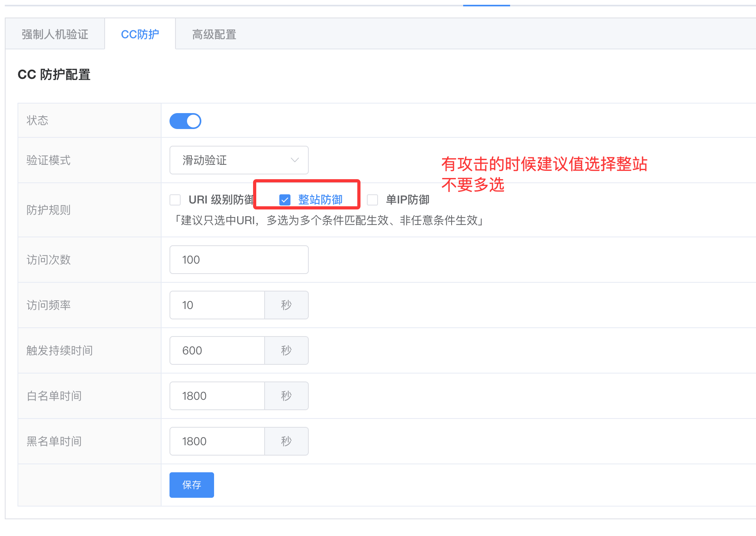Select the 触发持续时间 field showing 600
Viewport: 756px width, 536px height.
[x=217, y=350]
